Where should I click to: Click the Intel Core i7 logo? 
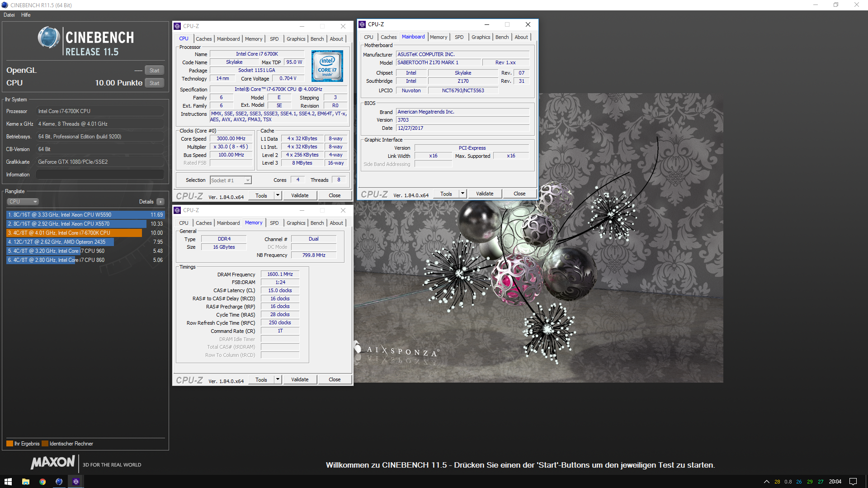[327, 66]
